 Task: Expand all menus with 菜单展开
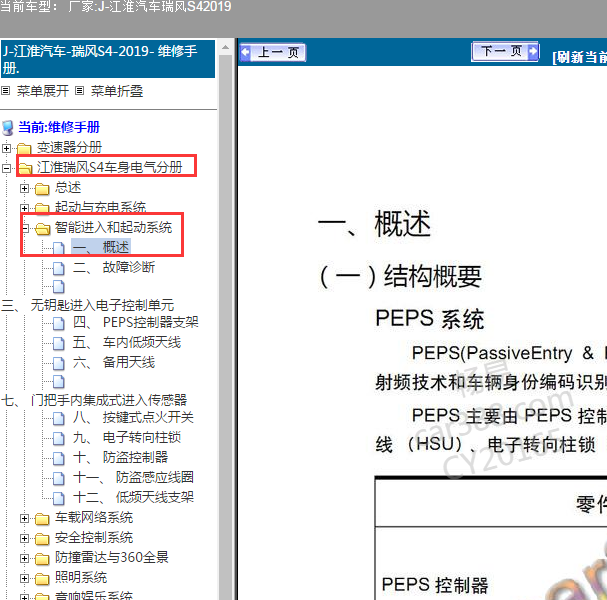coord(43,91)
